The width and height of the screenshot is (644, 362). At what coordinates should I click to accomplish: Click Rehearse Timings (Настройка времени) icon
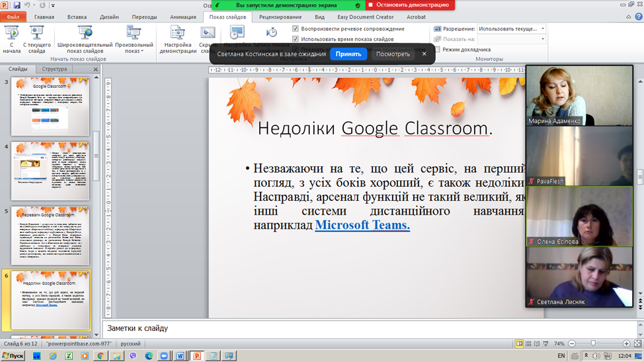click(x=237, y=32)
